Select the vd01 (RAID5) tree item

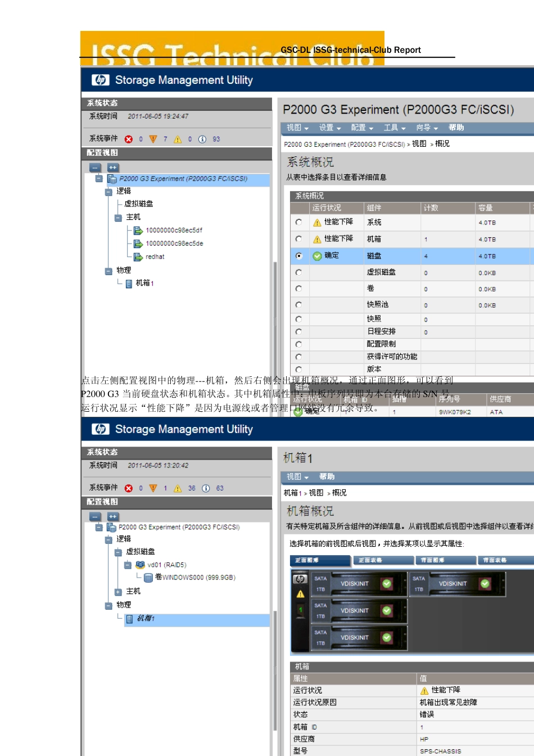tap(167, 565)
